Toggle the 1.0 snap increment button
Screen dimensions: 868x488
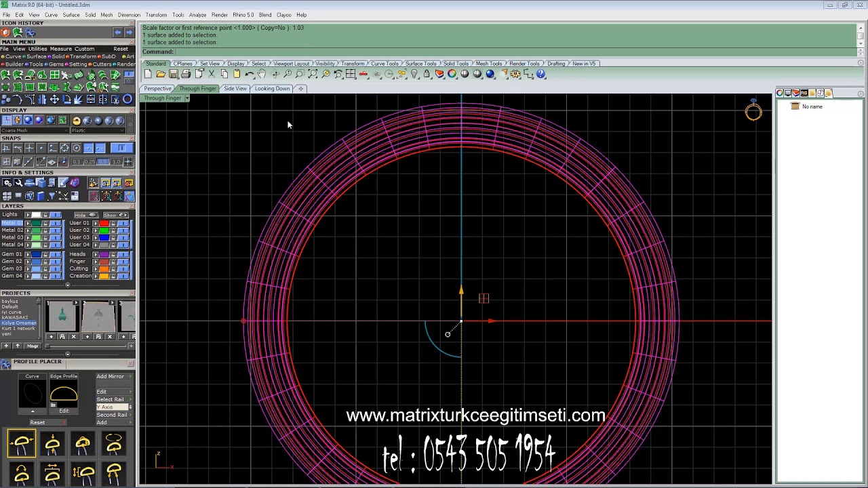[116, 162]
